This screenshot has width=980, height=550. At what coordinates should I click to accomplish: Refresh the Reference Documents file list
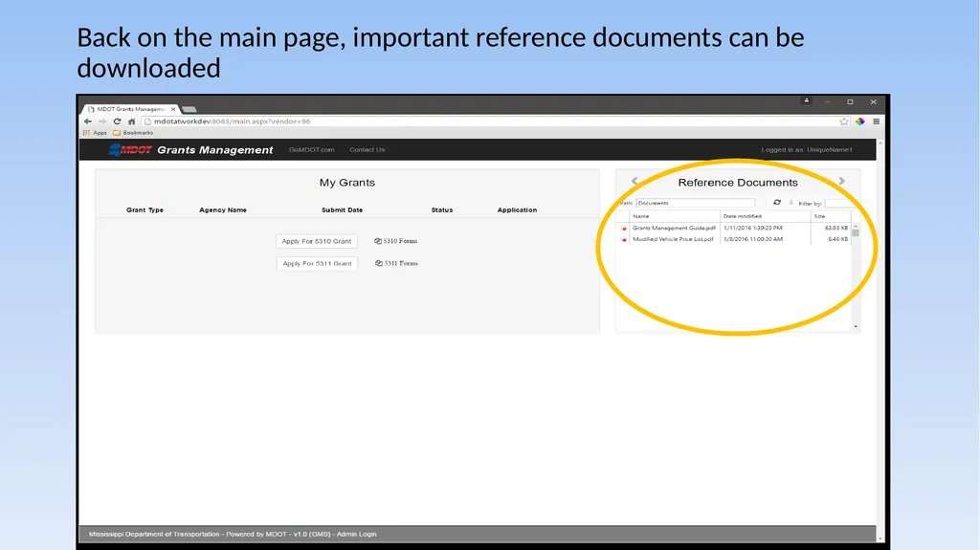tap(777, 203)
